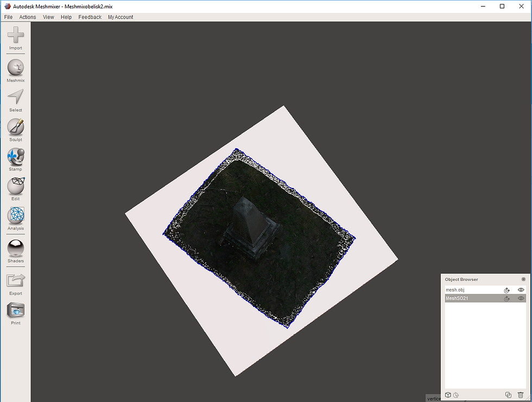Hide the mesh.obj object

521,290
